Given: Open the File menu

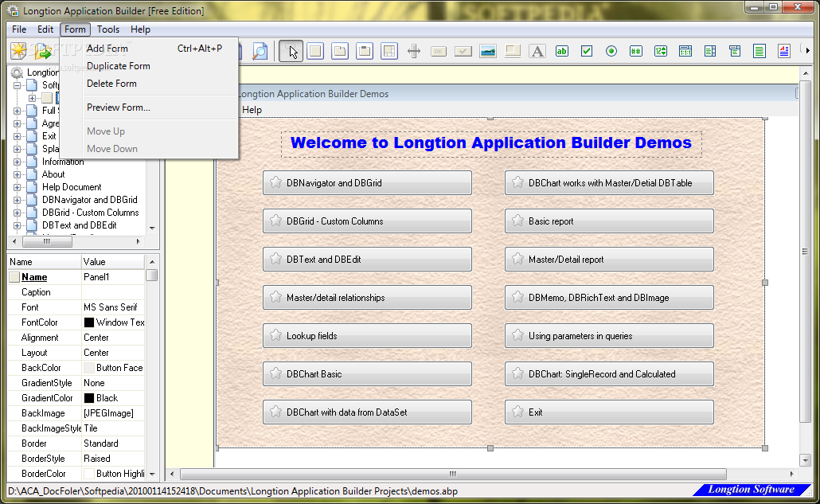Looking at the screenshot, I should [19, 29].
